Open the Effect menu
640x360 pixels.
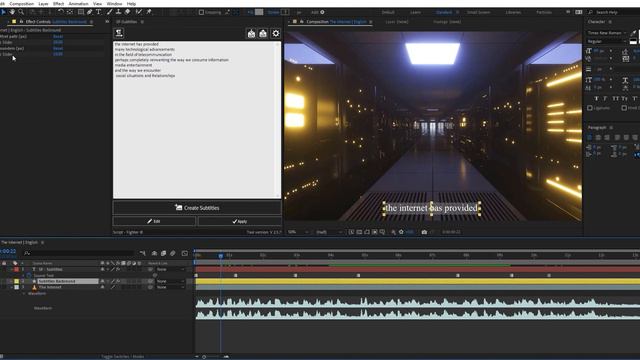pos(58,3)
